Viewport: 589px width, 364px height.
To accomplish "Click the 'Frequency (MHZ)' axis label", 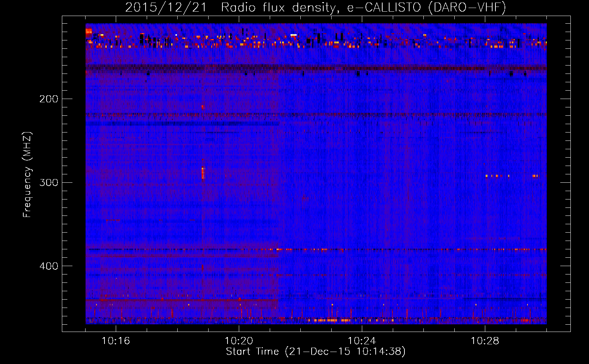I will (27, 175).
